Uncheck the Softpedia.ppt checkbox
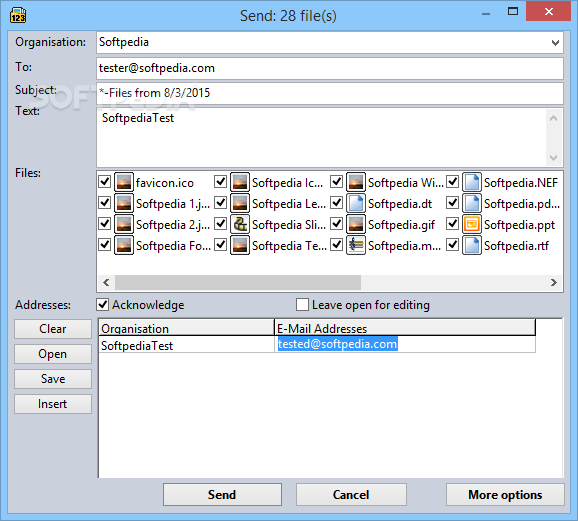578x521 pixels. click(x=452, y=223)
